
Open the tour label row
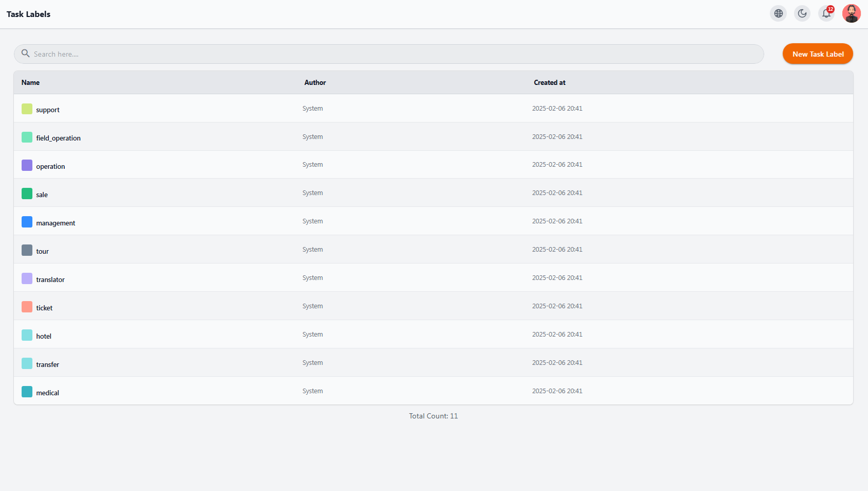coord(433,250)
